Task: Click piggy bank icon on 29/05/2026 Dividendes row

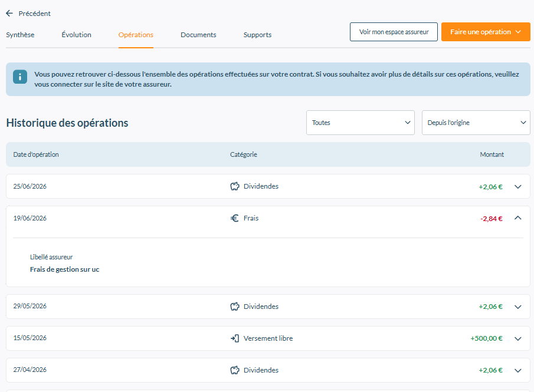Action: click(235, 307)
